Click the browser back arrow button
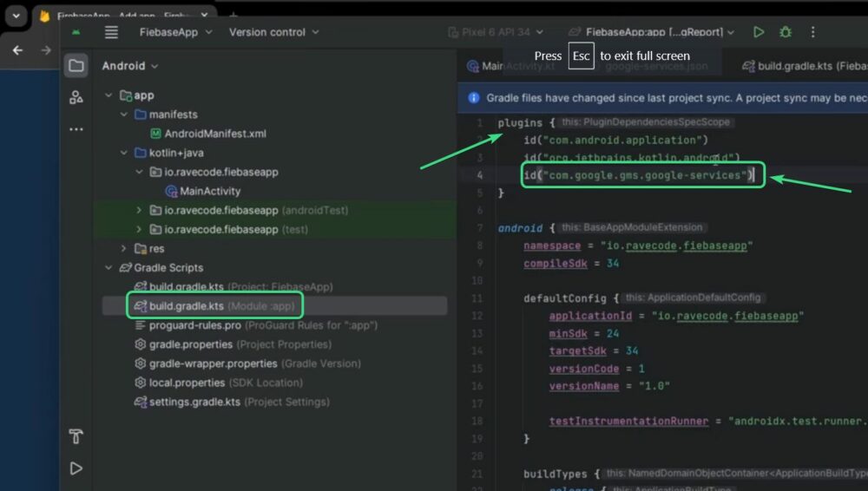The width and height of the screenshot is (868, 491). (x=17, y=50)
